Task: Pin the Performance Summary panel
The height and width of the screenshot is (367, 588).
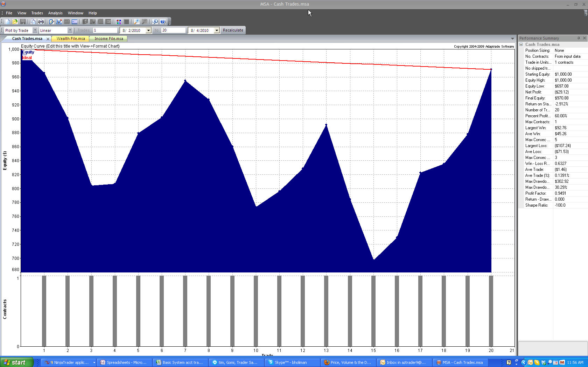Action: coord(579,38)
